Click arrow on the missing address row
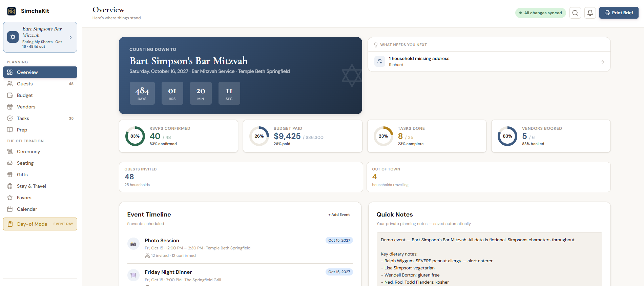This screenshot has height=286, width=644. coord(602,62)
